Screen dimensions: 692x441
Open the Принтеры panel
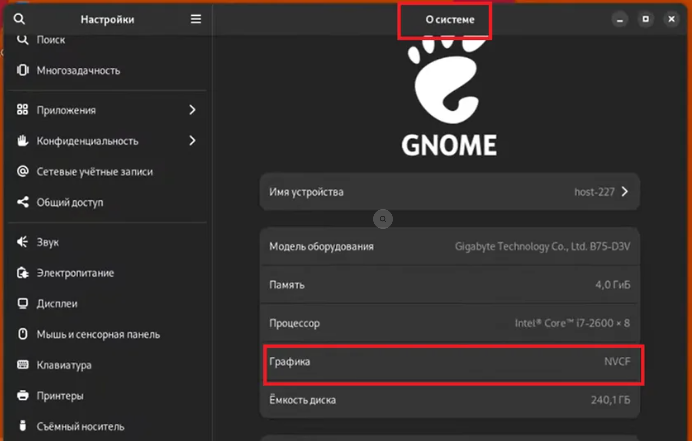[x=107, y=396]
